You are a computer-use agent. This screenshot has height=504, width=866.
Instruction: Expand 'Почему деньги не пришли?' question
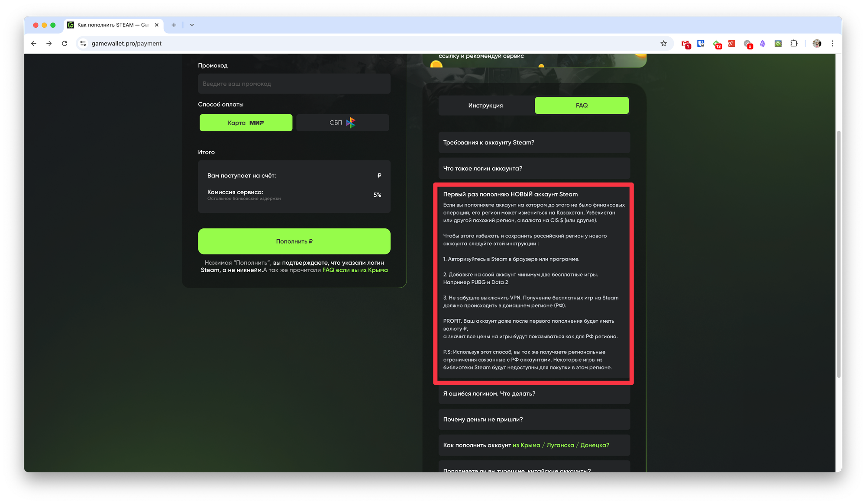pyautogui.click(x=534, y=419)
